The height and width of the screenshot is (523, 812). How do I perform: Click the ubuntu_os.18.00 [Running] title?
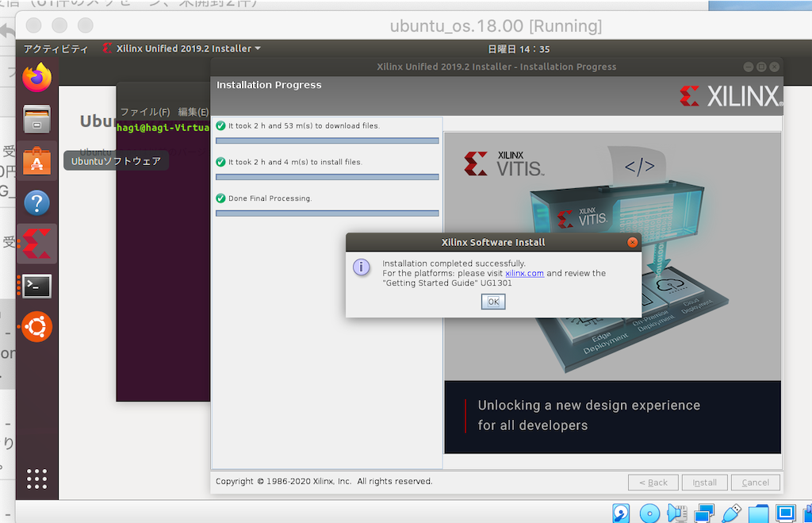pyautogui.click(x=496, y=26)
